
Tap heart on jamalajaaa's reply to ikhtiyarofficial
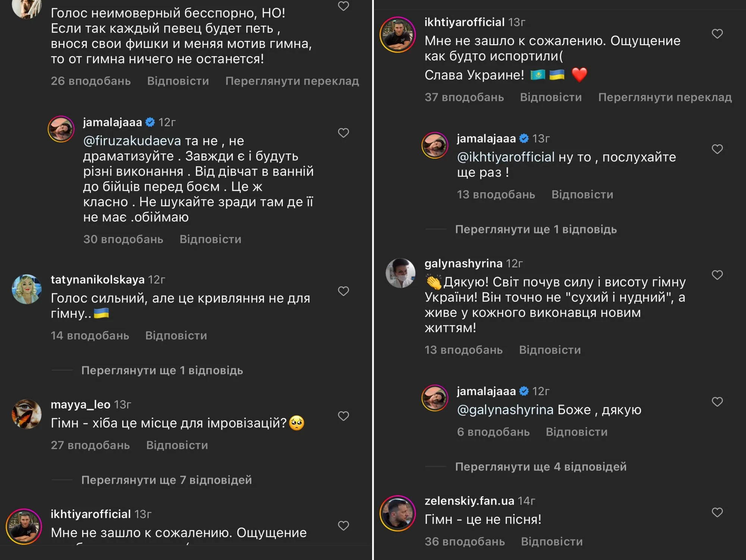[x=717, y=149]
